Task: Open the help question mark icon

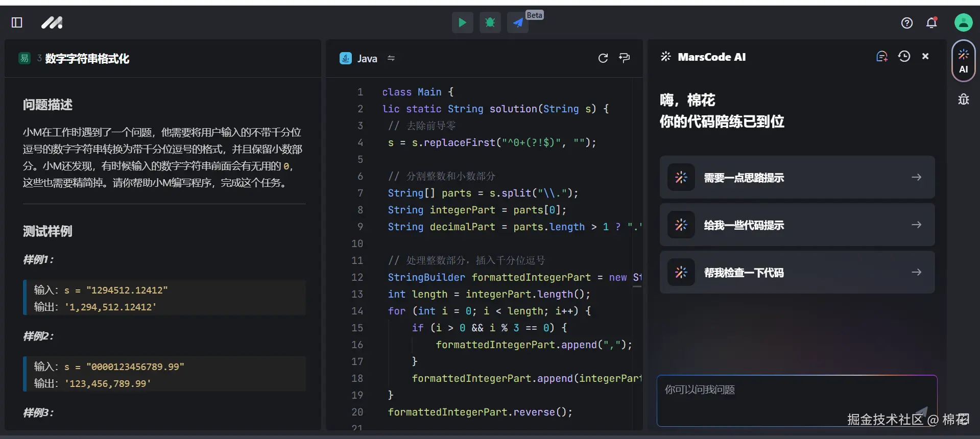Action: (906, 22)
